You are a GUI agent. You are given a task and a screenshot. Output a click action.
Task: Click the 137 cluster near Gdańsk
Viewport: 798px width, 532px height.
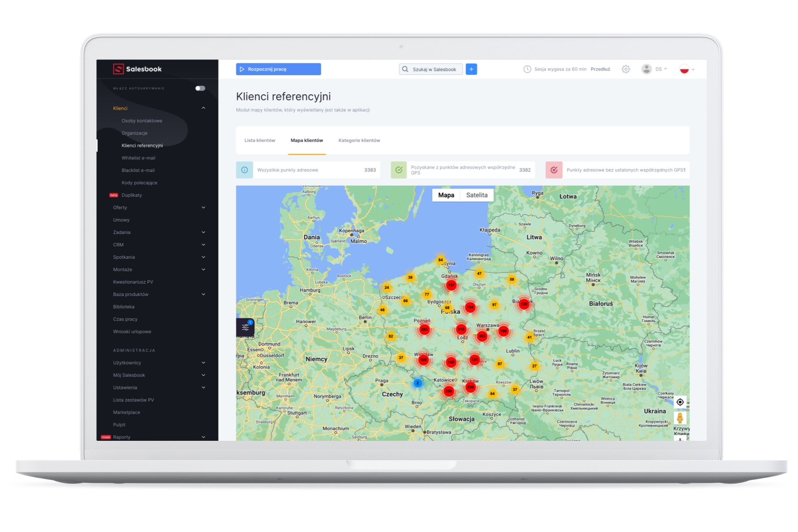(451, 285)
